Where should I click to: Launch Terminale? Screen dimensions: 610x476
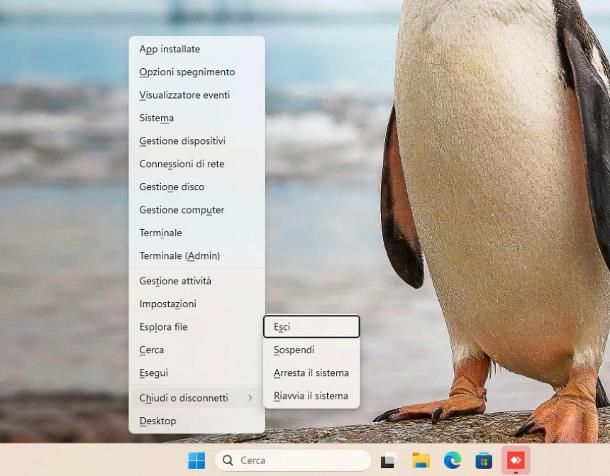[x=197, y=233]
